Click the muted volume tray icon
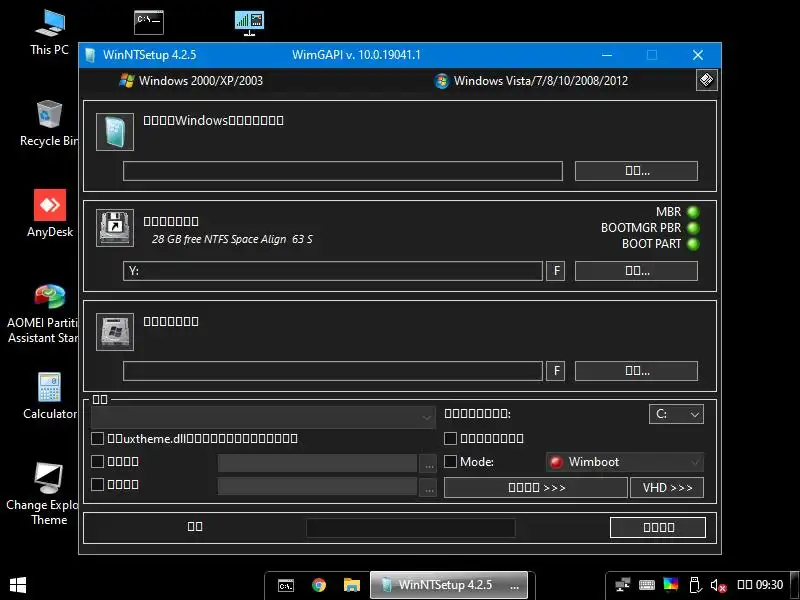 point(718,585)
